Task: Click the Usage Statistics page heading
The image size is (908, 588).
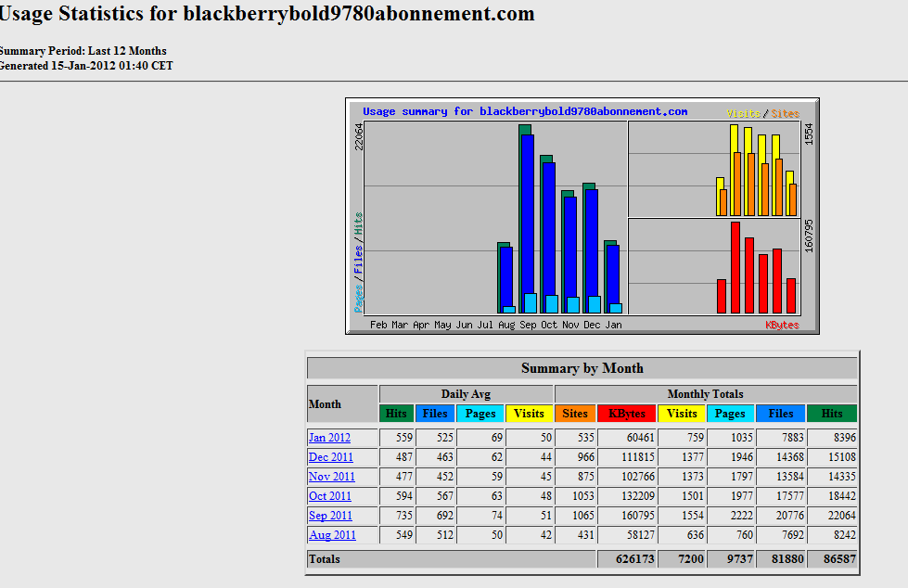Action: pos(267,14)
